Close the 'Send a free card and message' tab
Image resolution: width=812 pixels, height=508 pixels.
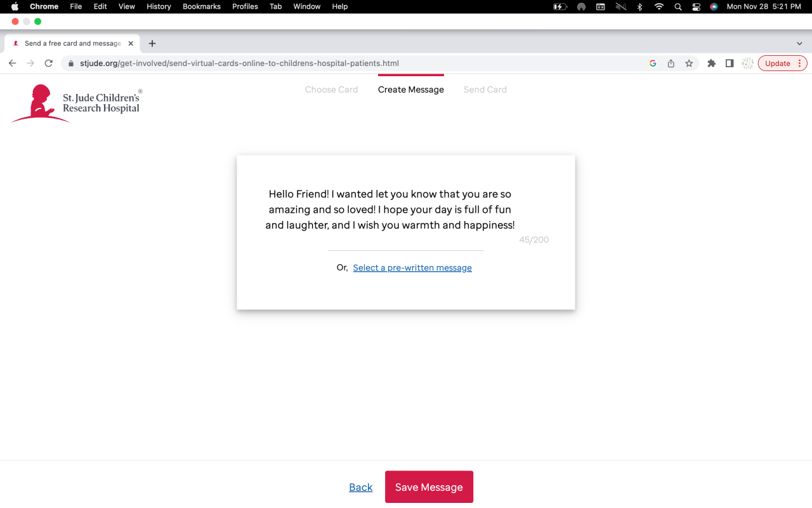(x=131, y=44)
